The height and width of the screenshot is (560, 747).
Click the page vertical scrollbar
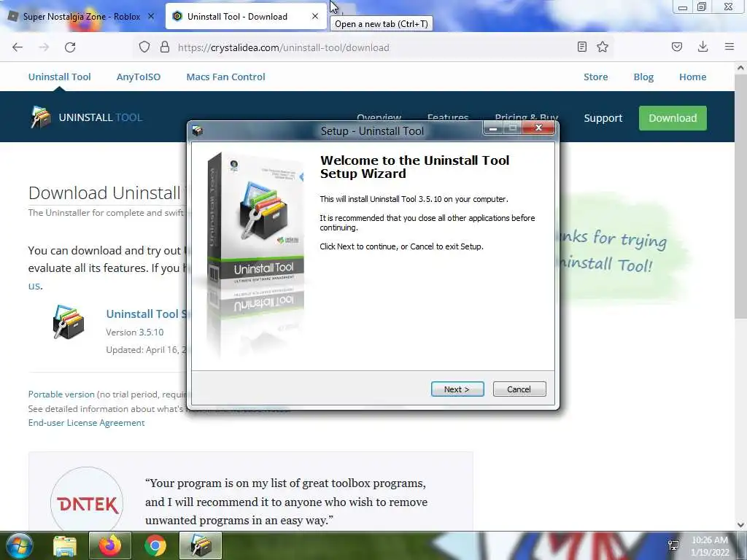point(740,197)
